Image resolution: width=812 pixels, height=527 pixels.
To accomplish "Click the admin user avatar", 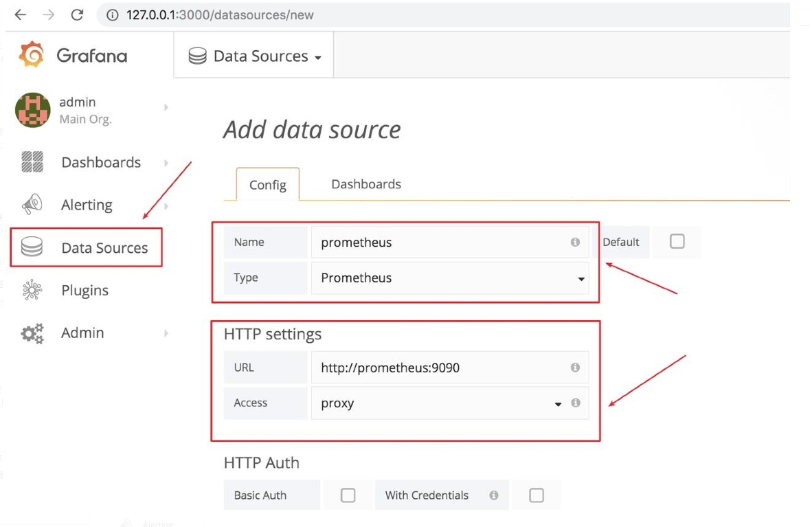I will coord(32,110).
